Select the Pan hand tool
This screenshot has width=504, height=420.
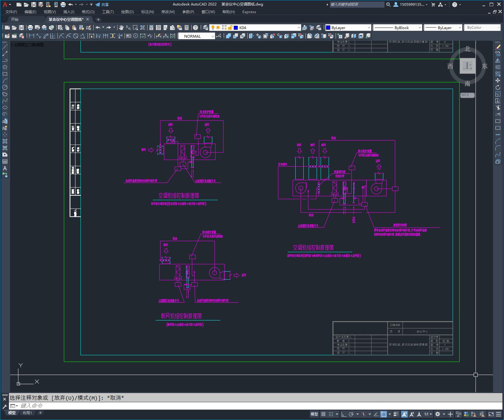[x=121, y=28]
